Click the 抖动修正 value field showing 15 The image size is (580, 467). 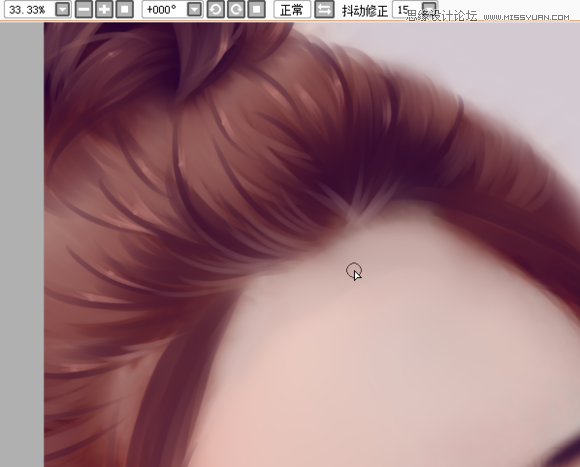tap(407, 9)
